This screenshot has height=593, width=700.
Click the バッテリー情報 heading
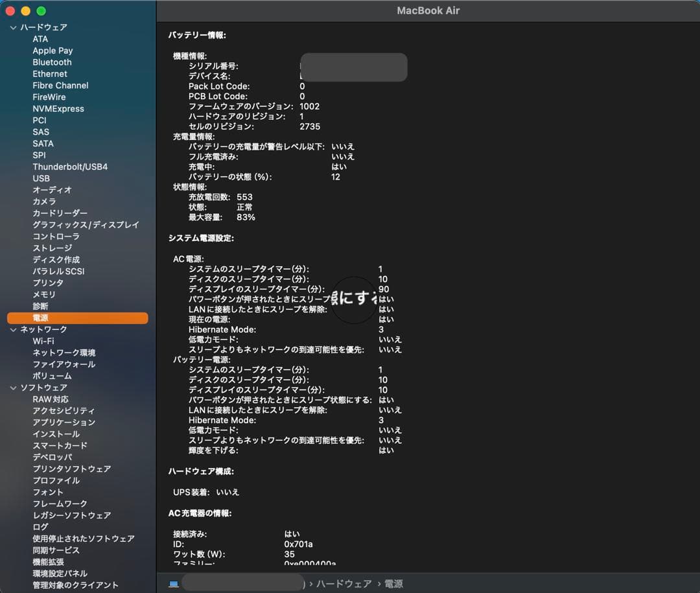(197, 35)
